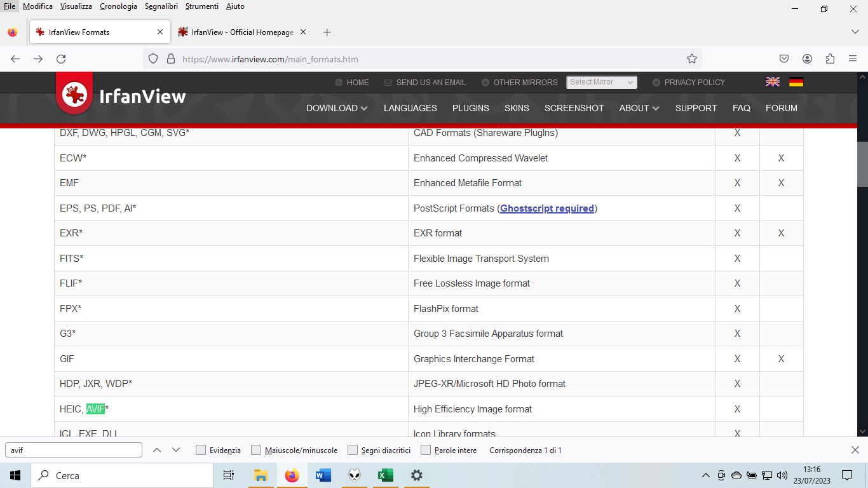
Task: Open notification center icon
Action: pos(847,475)
